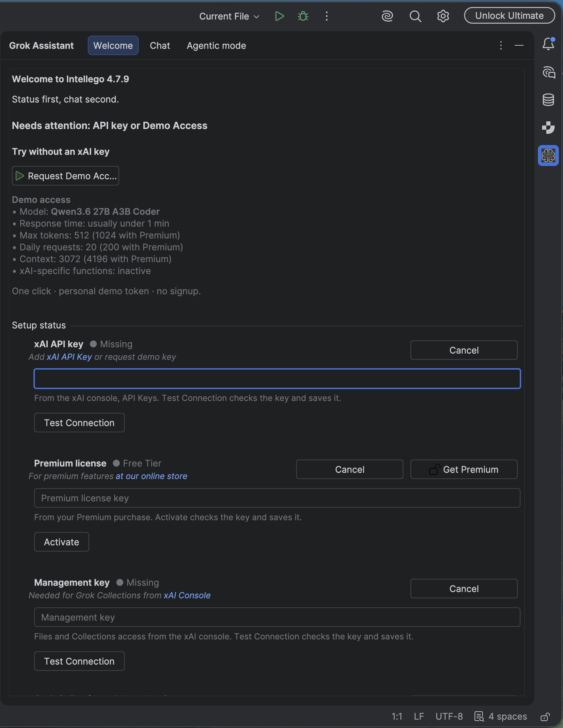563x728 pixels.
Task: Open AI chat tool window icon
Action: click(x=548, y=72)
